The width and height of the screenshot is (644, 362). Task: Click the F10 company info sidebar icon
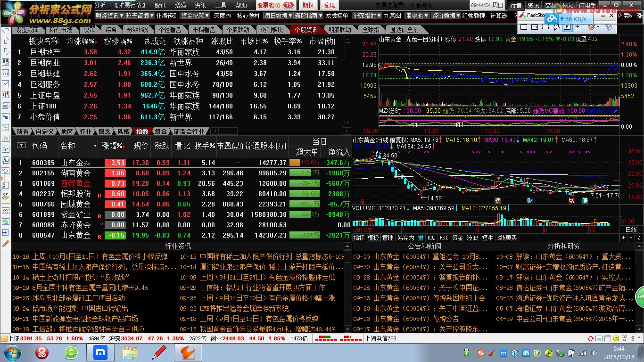tap(5, 116)
